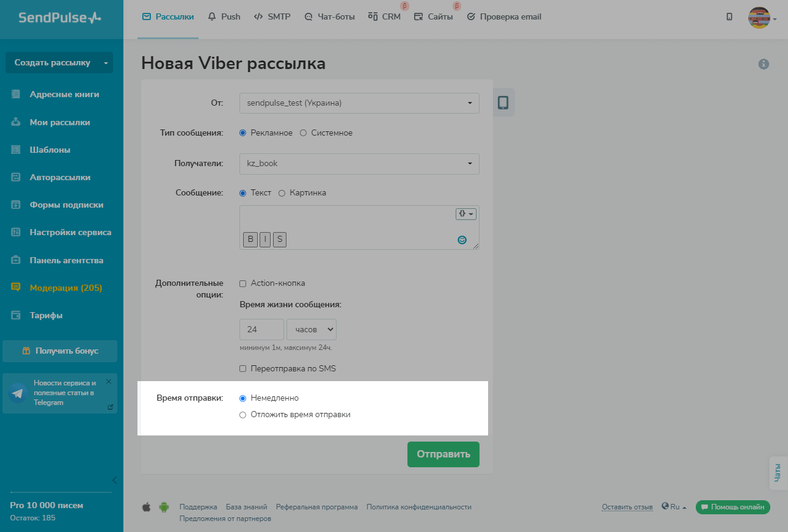
Task: Click the green Отправить button
Action: 443,454
